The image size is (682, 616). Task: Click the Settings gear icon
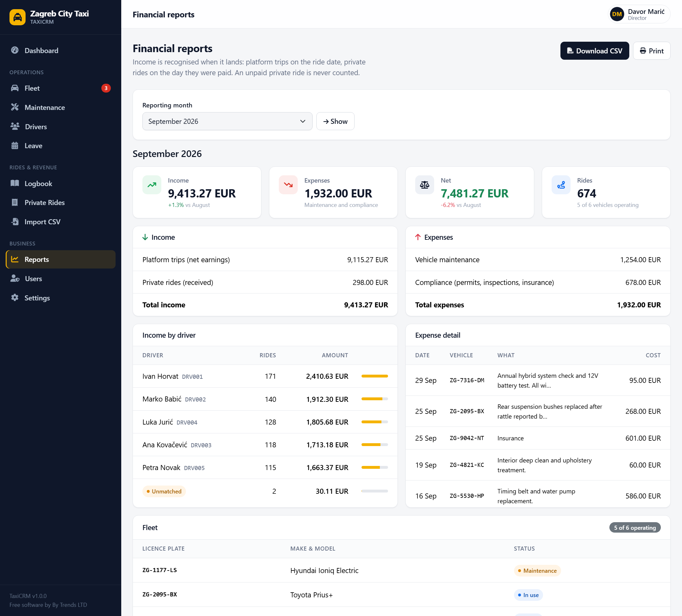point(15,298)
